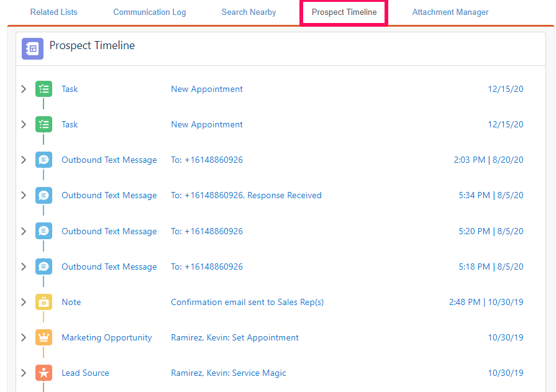Click the text message icon for 2:03 PM row
556x392 pixels.
pyautogui.click(x=43, y=160)
